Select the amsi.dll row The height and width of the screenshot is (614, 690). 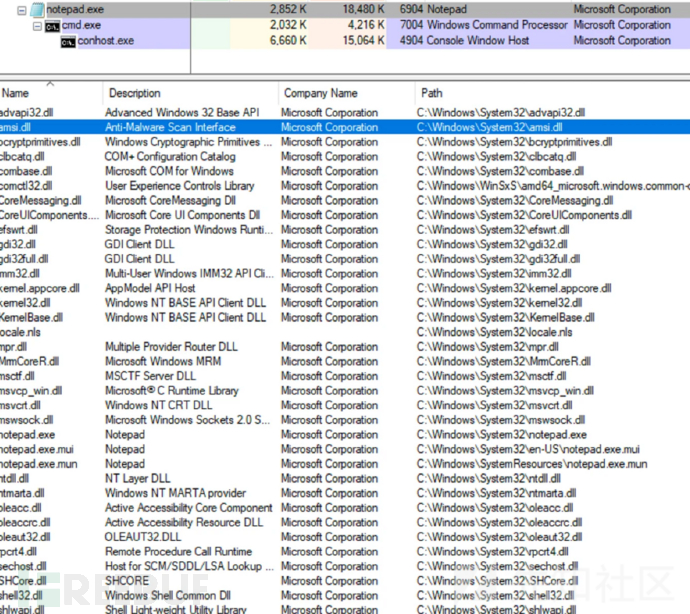[345, 127]
